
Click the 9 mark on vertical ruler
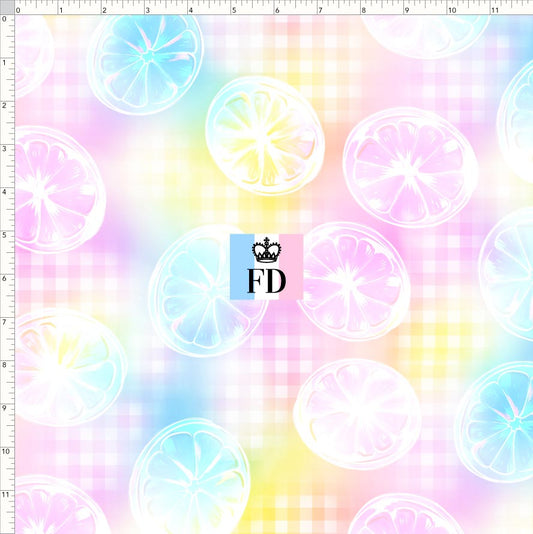pos(4,408)
